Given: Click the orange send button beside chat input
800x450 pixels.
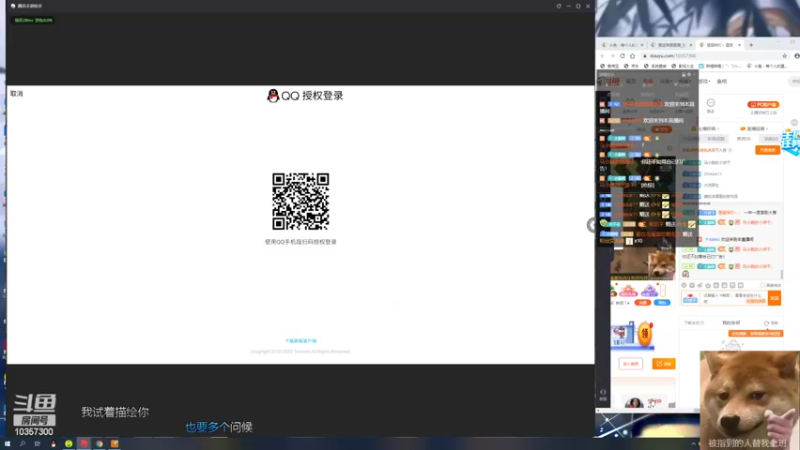Looking at the screenshot, I should pyautogui.click(x=774, y=298).
